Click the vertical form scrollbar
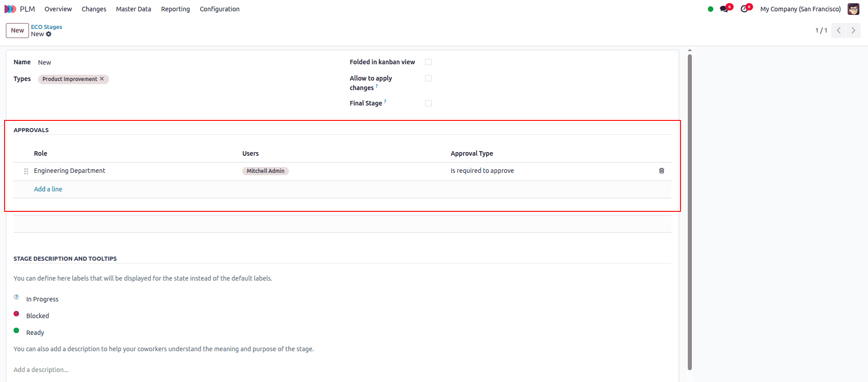Screen dimensions: 868x382 tap(690, 211)
